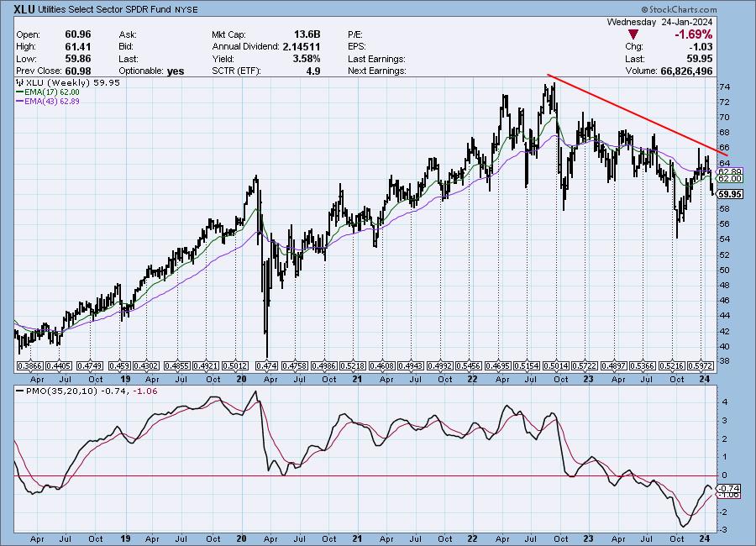Screen dimensions: 756x546
Task: Click the red down-triangle change indicator
Action: [x=633, y=34]
